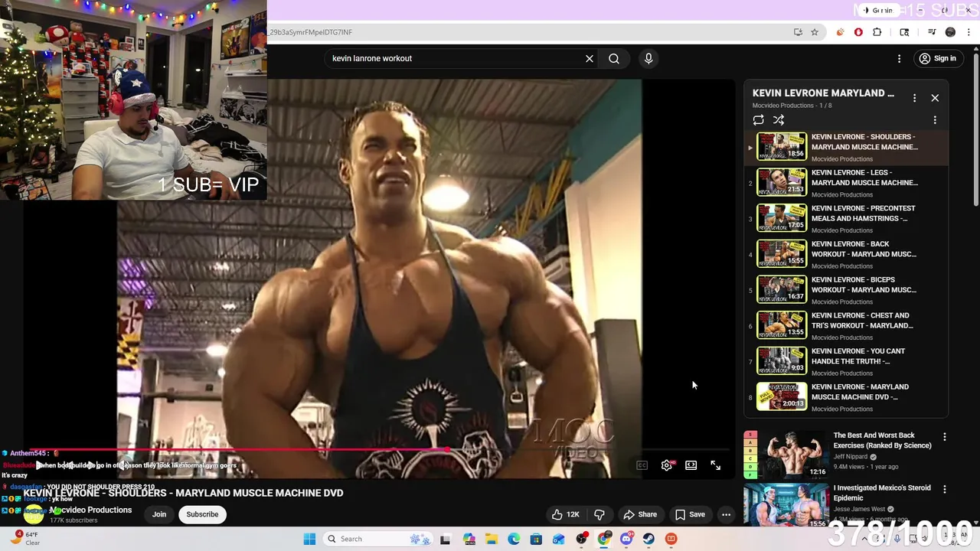This screenshot has width=980, height=551.
Task: Open Task View from the taskbar
Action: pos(446,539)
